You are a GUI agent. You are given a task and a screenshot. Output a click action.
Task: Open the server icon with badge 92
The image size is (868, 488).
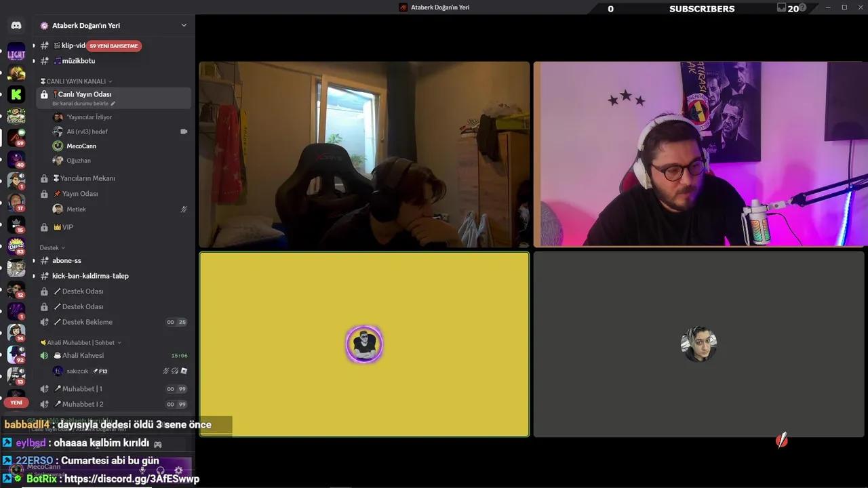click(x=16, y=354)
